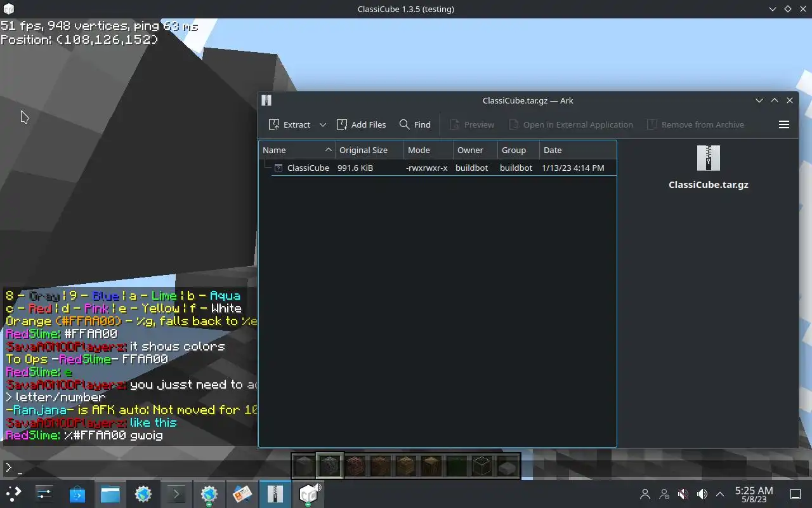Open Dolphin file manager from taskbar

tap(110, 494)
